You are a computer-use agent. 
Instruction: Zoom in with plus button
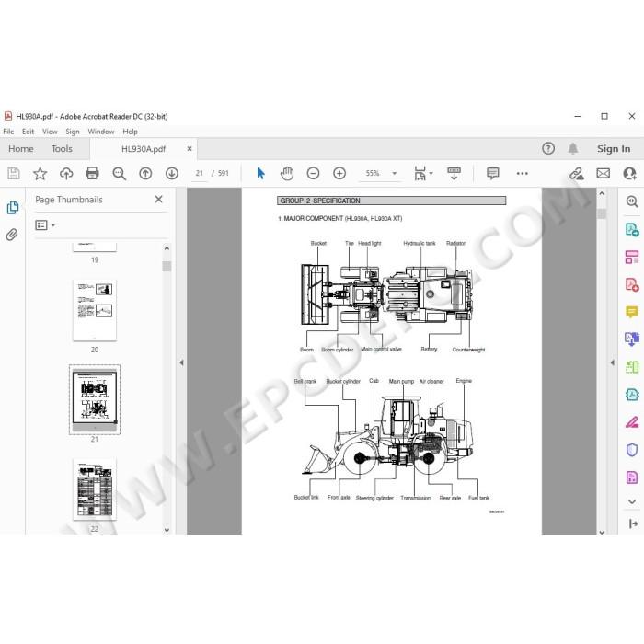(x=339, y=173)
